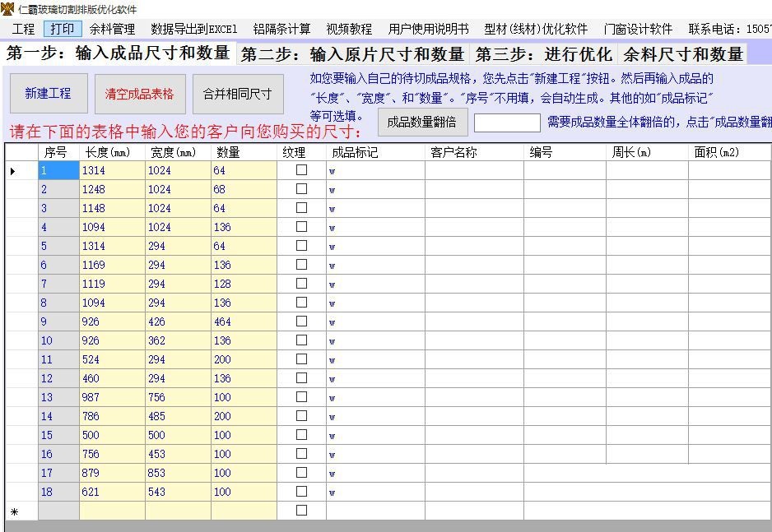Select width cell 362 in row 10

pyautogui.click(x=179, y=340)
